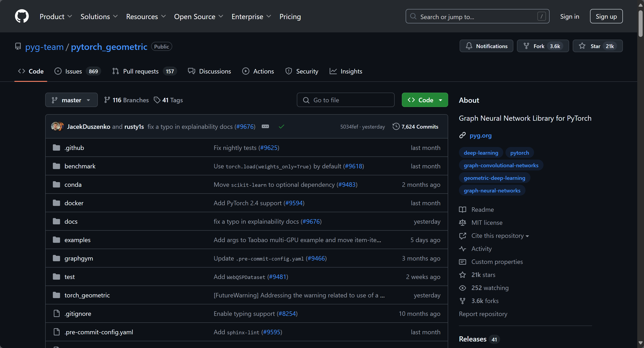Click the commit history clock icon

tap(396, 127)
